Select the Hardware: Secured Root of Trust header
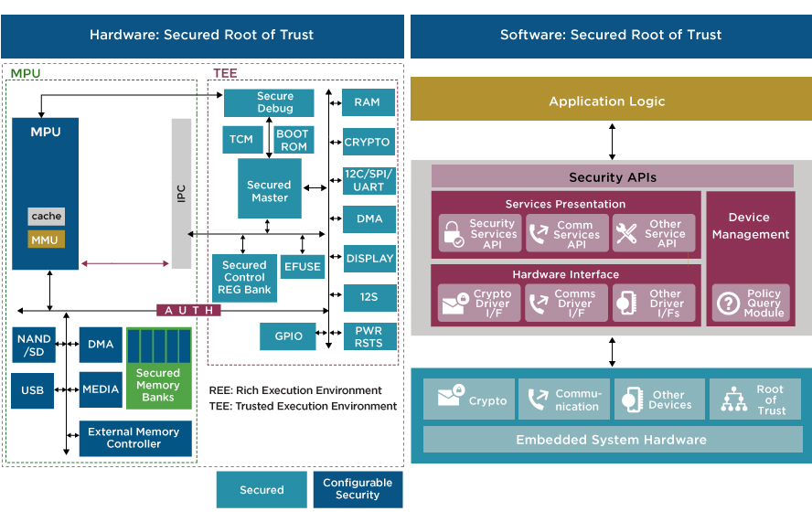This screenshot has height=522, width=812. click(201, 36)
